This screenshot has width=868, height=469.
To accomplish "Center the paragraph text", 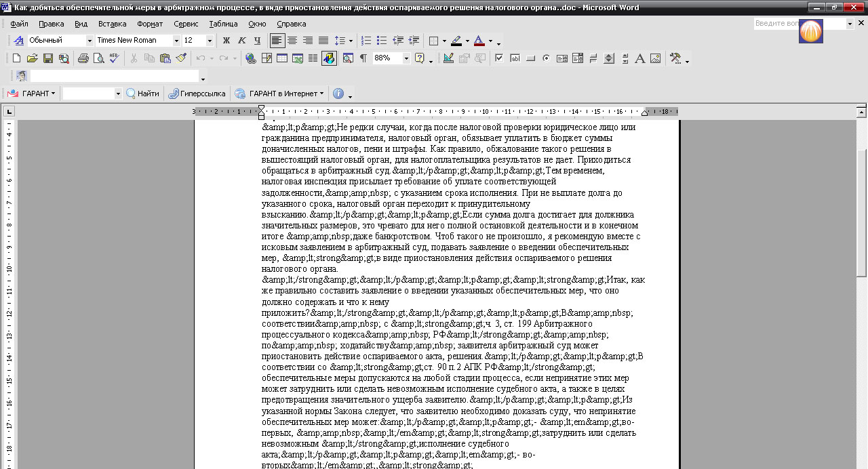I will pos(292,41).
